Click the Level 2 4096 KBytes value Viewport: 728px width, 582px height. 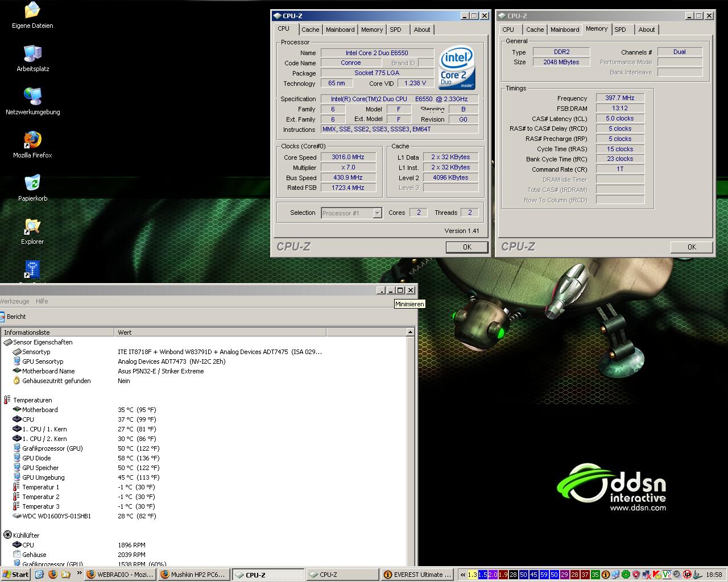tap(450, 178)
